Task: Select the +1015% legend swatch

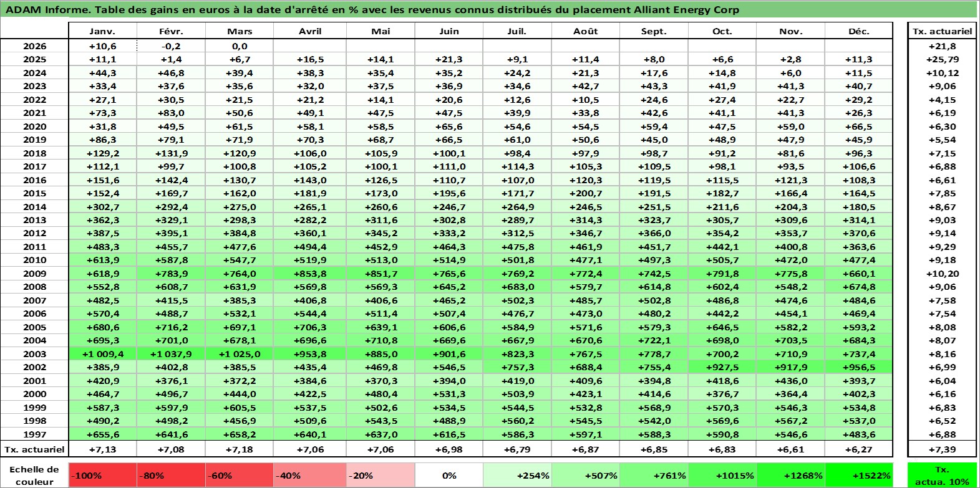Action: pyautogui.click(x=722, y=475)
